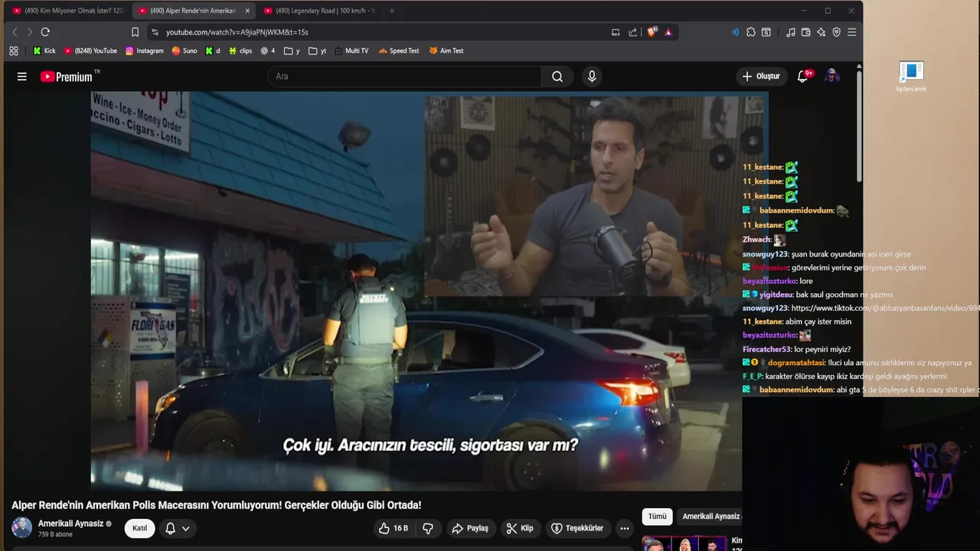The height and width of the screenshot is (551, 980).
Task: Open the Instagram bookmark
Action: [145, 51]
